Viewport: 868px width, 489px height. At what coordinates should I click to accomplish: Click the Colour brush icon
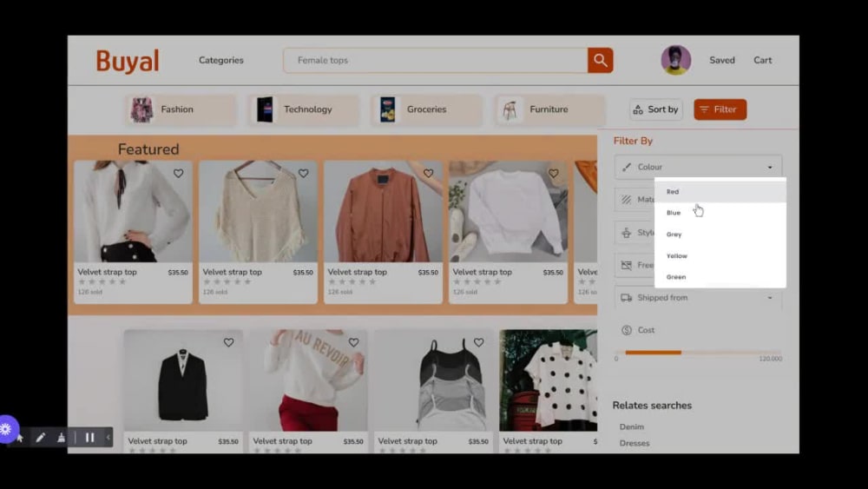pos(626,168)
